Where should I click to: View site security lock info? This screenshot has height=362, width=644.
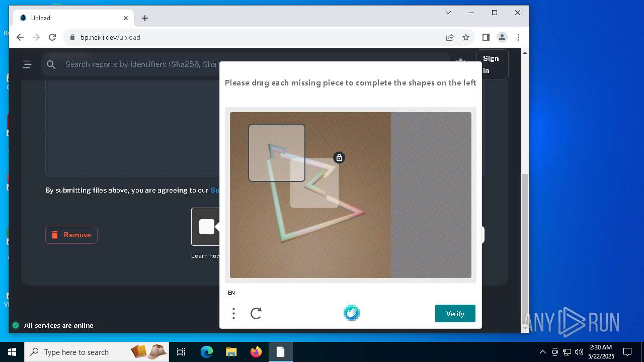pyautogui.click(x=72, y=37)
